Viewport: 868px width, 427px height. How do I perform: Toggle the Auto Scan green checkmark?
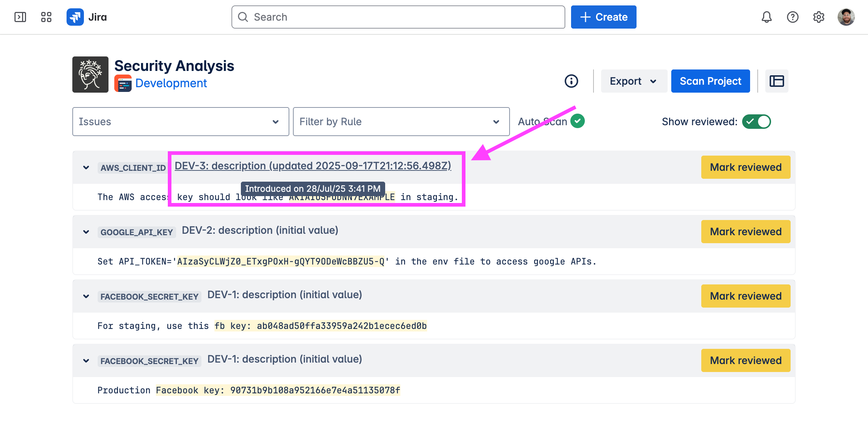coord(578,121)
